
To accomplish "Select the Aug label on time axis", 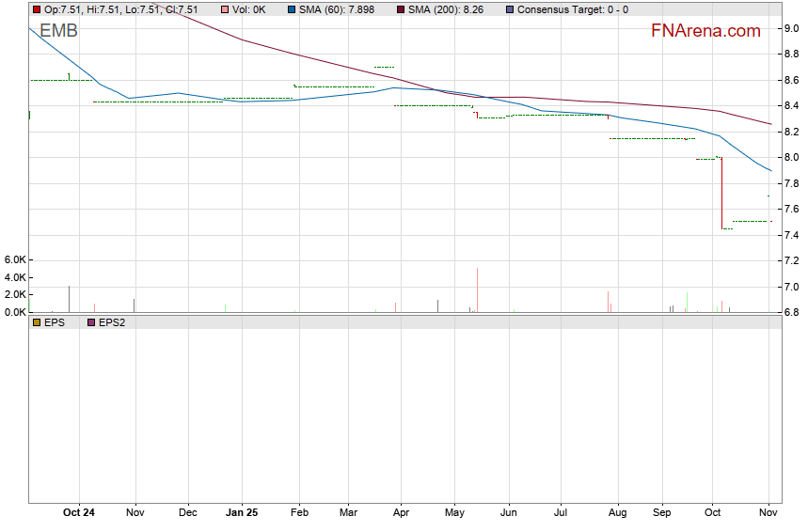I will pyautogui.click(x=618, y=513).
